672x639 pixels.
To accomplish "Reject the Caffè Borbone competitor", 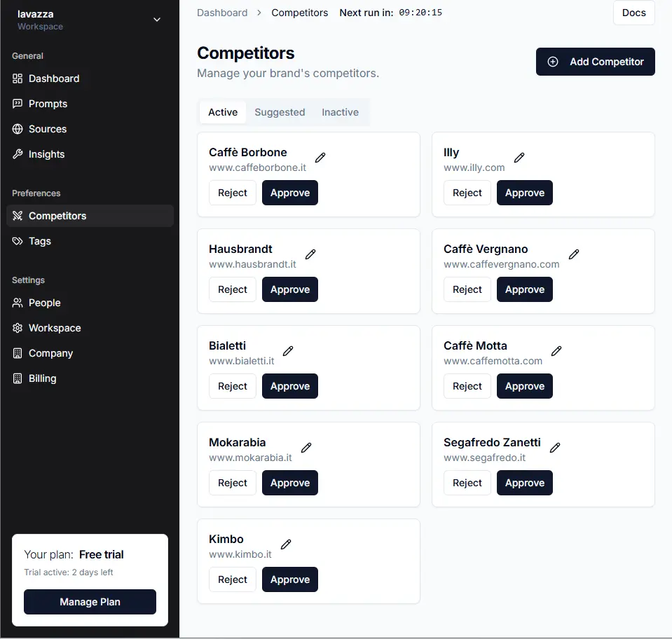I will [x=232, y=193].
